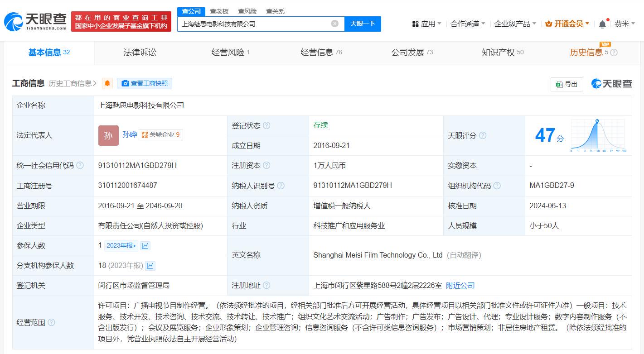
Task: Click the TianYanCha logo
Action: click(35, 21)
